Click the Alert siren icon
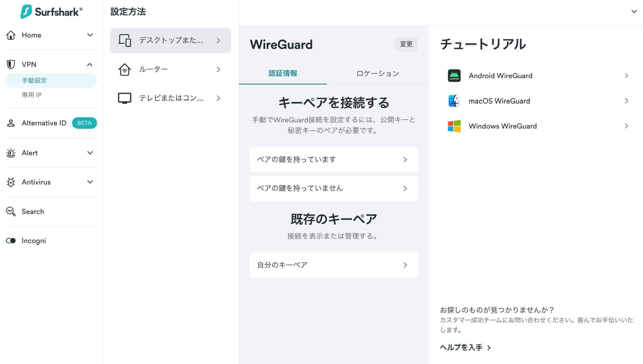Viewport: 643px width, 364px height. click(x=11, y=153)
